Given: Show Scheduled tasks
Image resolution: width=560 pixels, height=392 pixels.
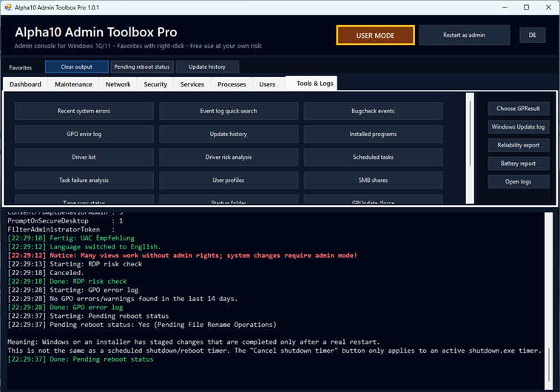Looking at the screenshot, I should coord(373,157).
